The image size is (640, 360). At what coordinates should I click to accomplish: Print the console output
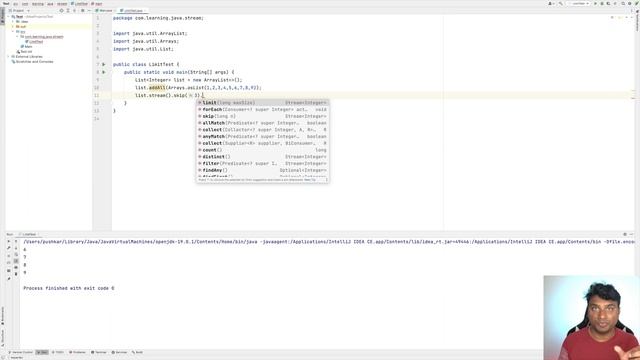click(x=16, y=267)
